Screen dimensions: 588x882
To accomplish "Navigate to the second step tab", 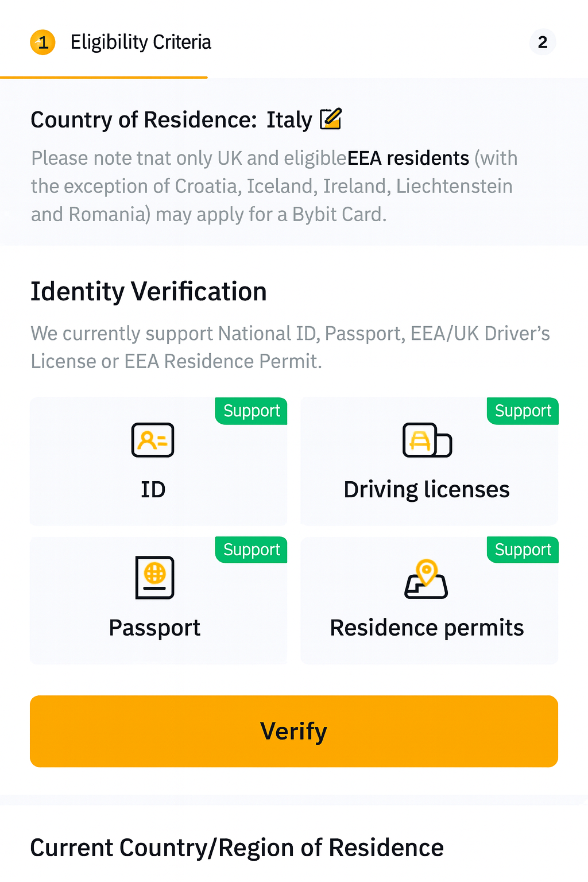I will click(x=542, y=42).
